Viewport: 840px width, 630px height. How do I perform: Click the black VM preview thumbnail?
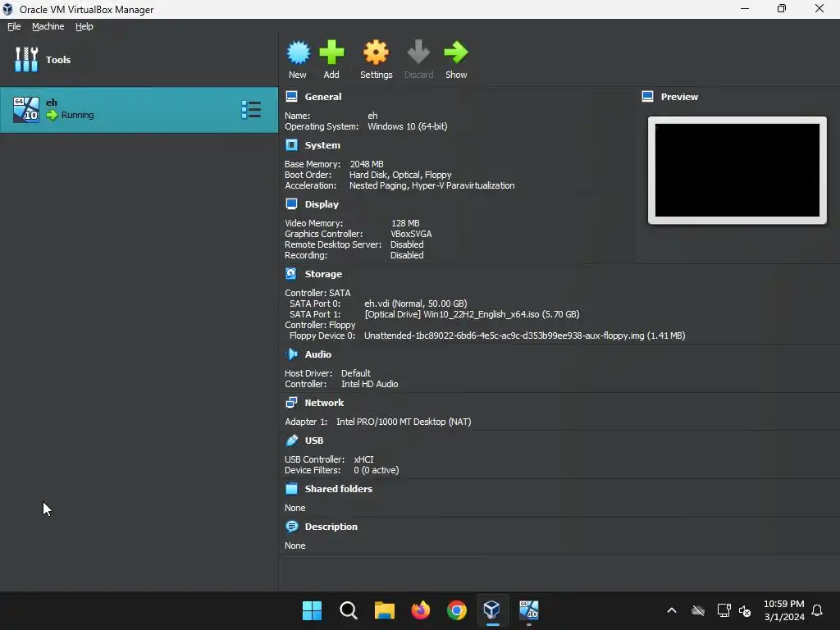point(737,171)
